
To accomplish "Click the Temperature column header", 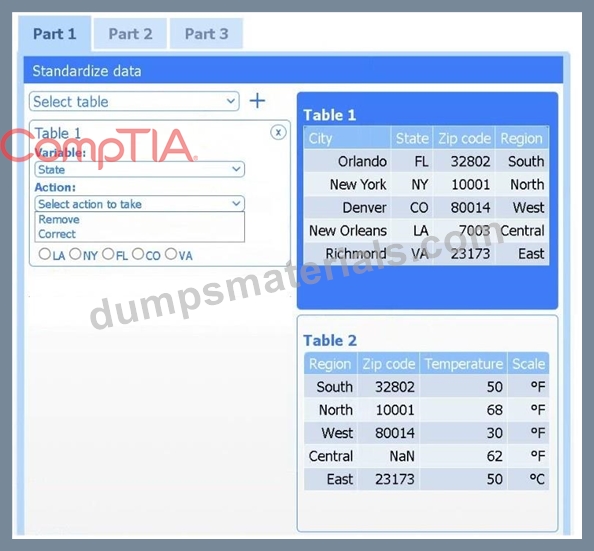I will coord(464,364).
